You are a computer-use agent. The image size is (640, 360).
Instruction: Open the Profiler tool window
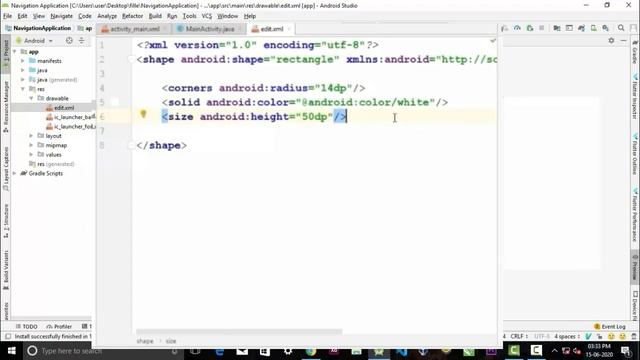pyautogui.click(x=59, y=327)
